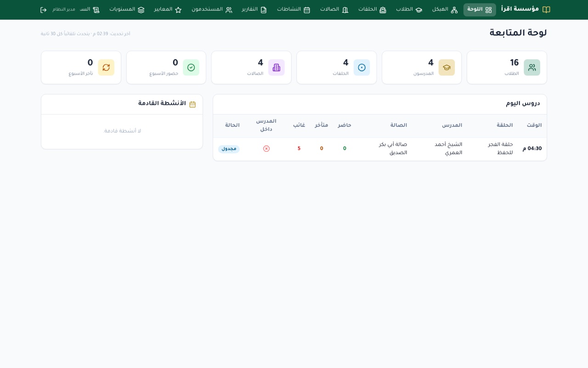Click the حاضر column header
Screen dimensions: 588x368
345,126
